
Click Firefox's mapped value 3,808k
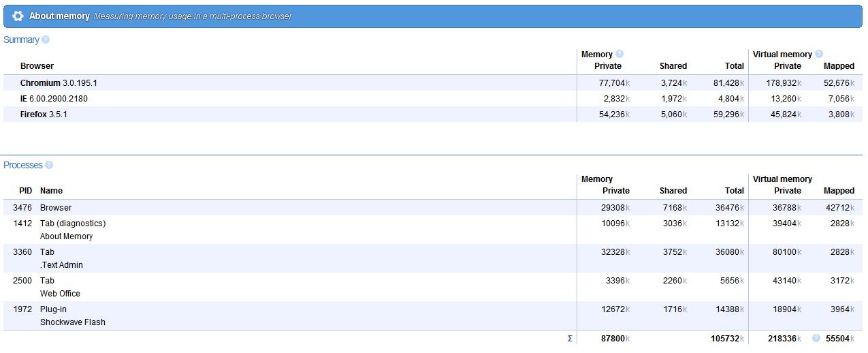click(x=841, y=114)
